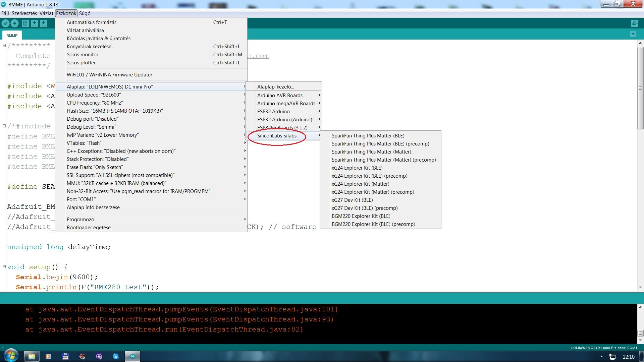Screen dimensions: 644x362
Task: Open Port COM1 submenu
Action: pyautogui.click(x=151, y=199)
